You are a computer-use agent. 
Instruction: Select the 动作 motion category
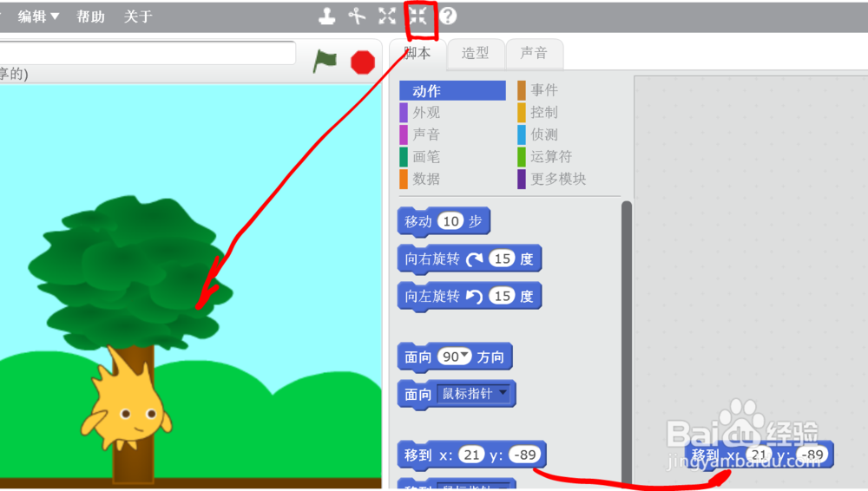click(x=452, y=91)
